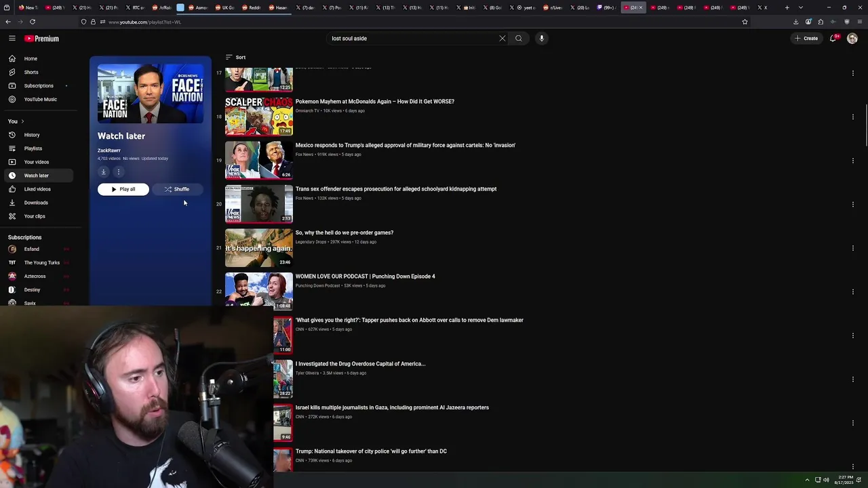The image size is (868, 488).
Task: Click the Face the Nation playlist cover
Action: coord(151,94)
